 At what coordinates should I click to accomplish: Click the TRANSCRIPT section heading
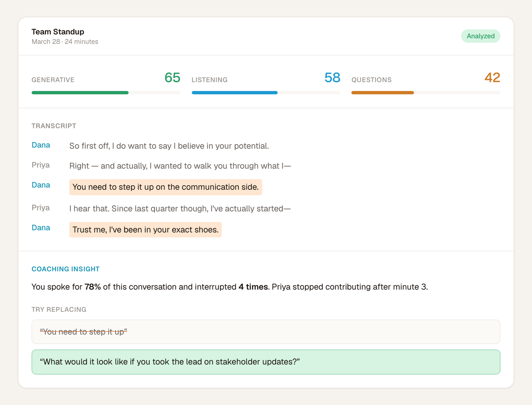pos(54,126)
